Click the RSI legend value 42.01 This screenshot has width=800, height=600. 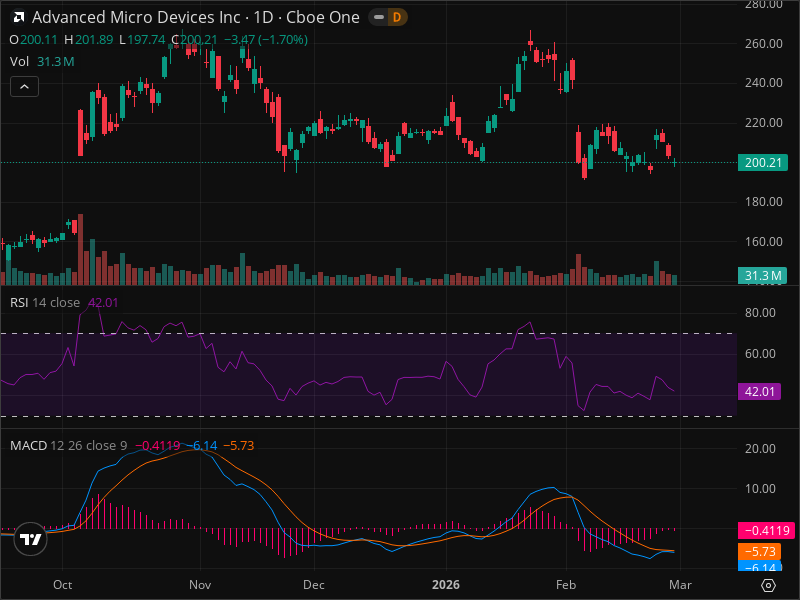[x=103, y=303]
